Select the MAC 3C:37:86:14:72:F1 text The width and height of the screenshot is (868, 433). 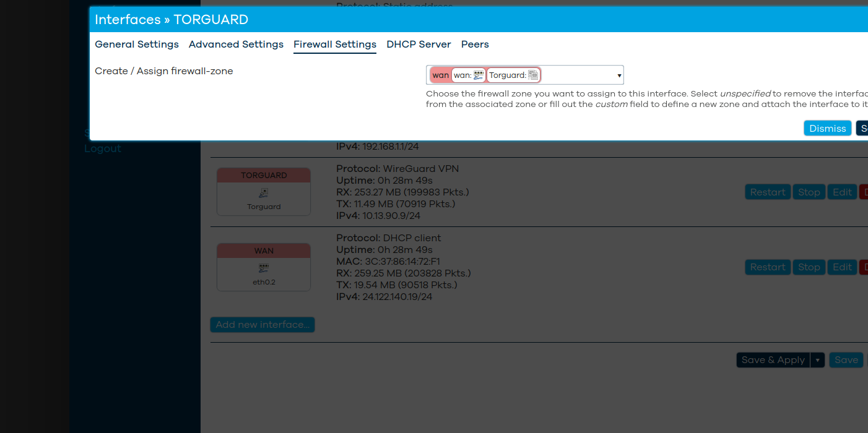(x=388, y=262)
